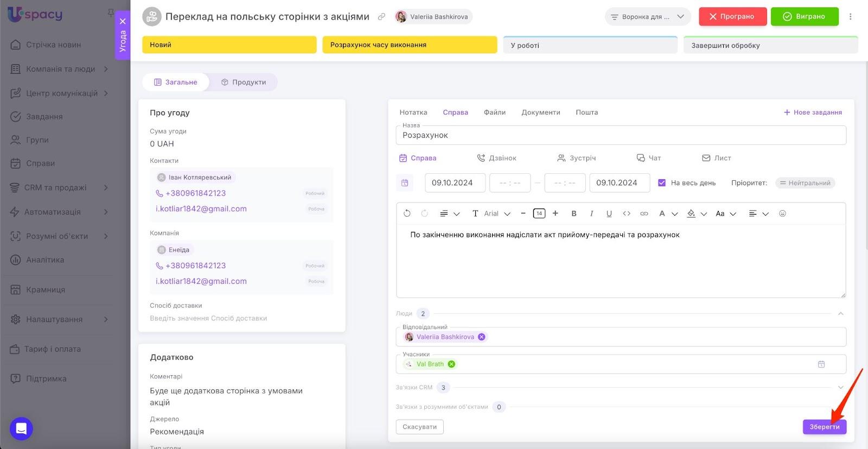
Task: Select the "Дзвінок" activity type
Action: (496, 158)
